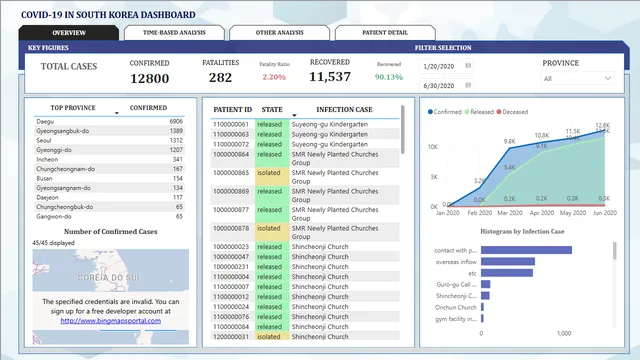Follow the bingmapsportal.com link
The width and height of the screenshot is (640, 360).
pos(111,320)
